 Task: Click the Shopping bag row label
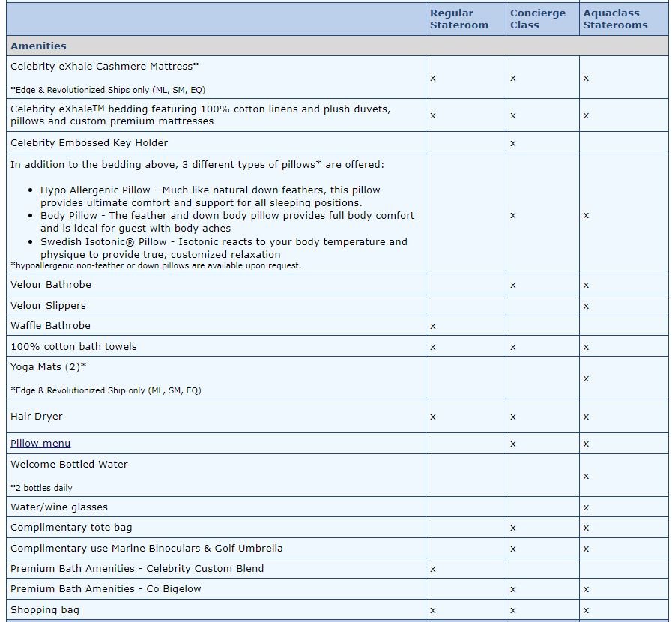pos(44,609)
